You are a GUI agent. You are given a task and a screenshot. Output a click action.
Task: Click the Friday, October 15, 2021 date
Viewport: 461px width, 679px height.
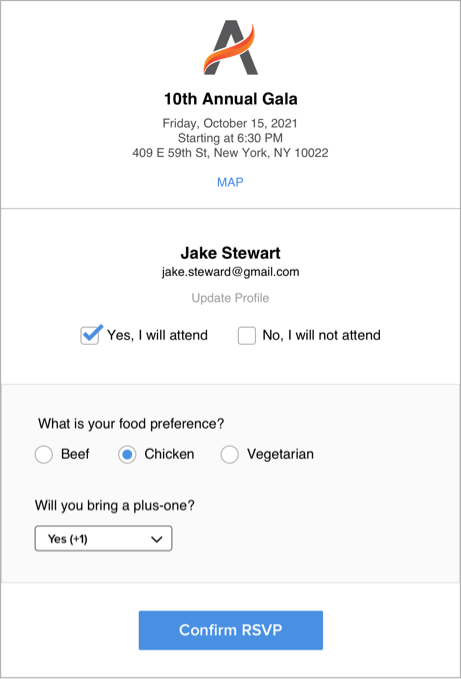pos(230,123)
